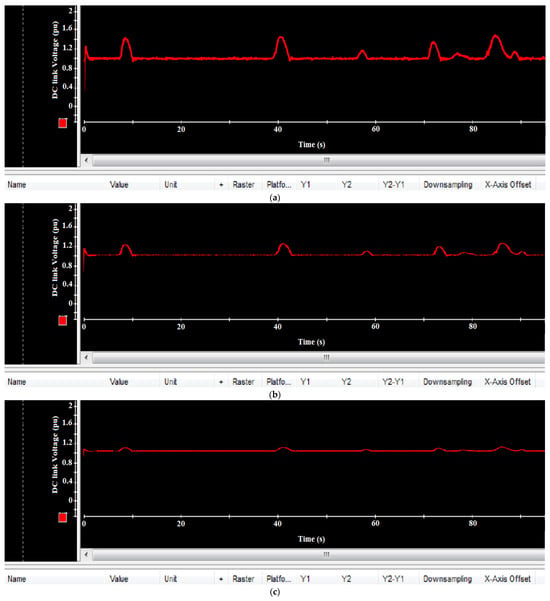Sort by the Name column in table (a)
The image size is (550, 601).
pyautogui.click(x=17, y=185)
